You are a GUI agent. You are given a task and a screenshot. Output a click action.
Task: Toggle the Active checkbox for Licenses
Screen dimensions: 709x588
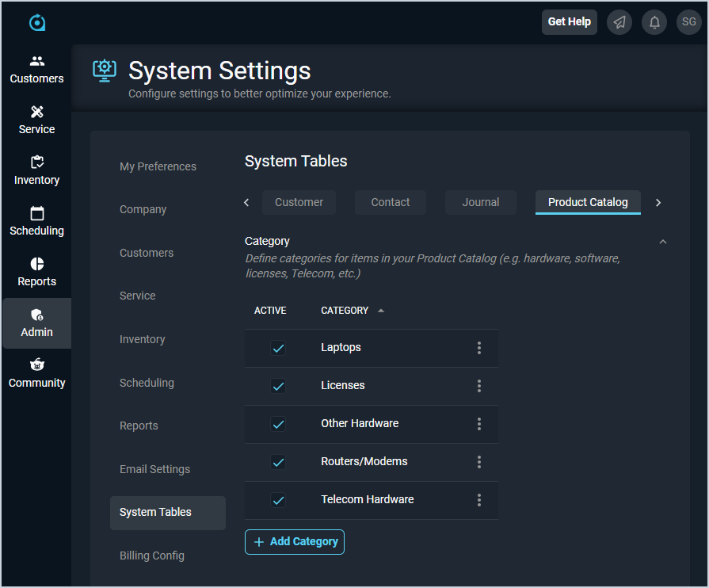point(278,386)
